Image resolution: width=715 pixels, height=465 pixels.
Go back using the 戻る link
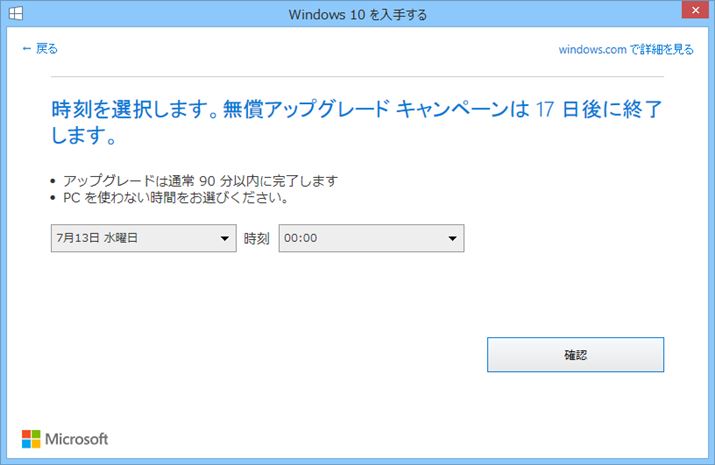40,48
